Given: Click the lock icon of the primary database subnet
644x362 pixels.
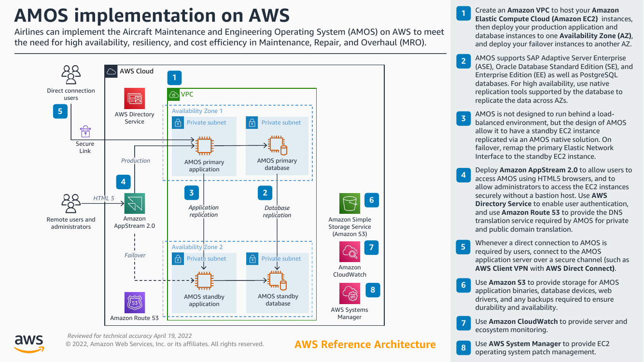Looking at the screenshot, I should [x=252, y=123].
